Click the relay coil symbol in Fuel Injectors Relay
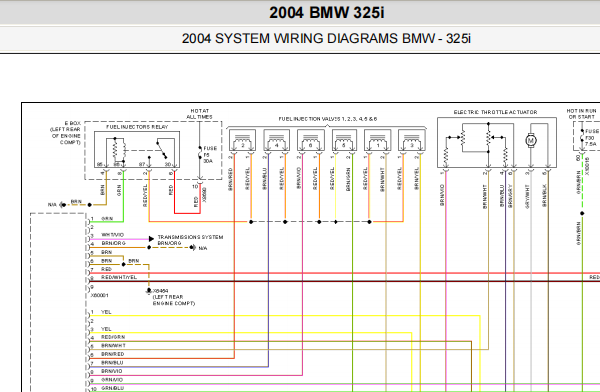 119,150
